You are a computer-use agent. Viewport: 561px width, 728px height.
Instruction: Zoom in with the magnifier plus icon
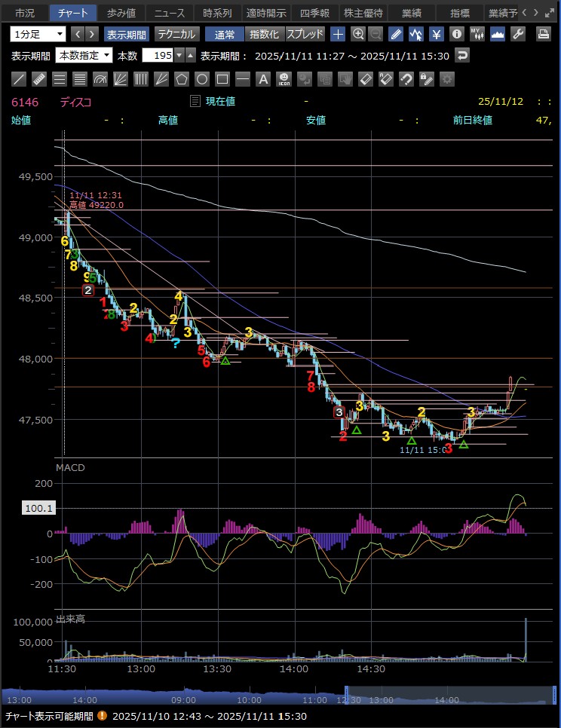358,34
